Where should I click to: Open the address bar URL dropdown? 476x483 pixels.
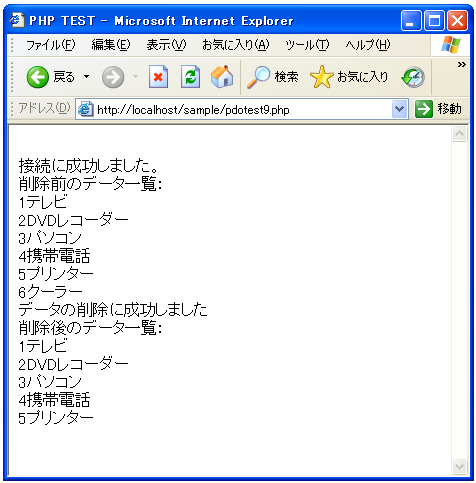coord(400,109)
